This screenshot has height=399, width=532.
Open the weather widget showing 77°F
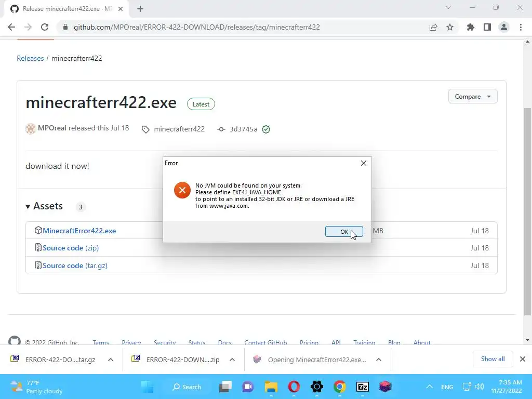(36, 387)
